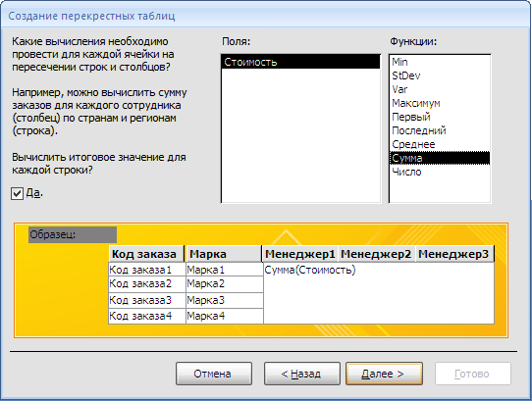Click the "Менеджер1" sample column header
This screenshot has width=532, height=401.
pos(300,254)
